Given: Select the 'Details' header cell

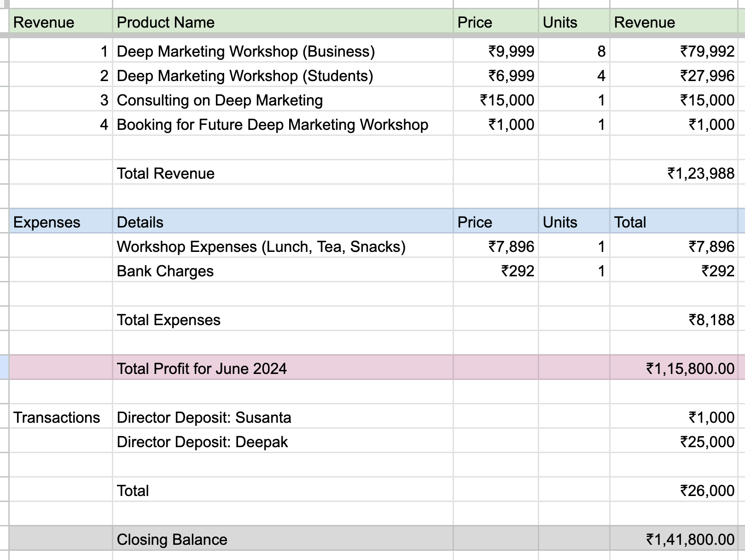Looking at the screenshot, I should pyautogui.click(x=283, y=222).
